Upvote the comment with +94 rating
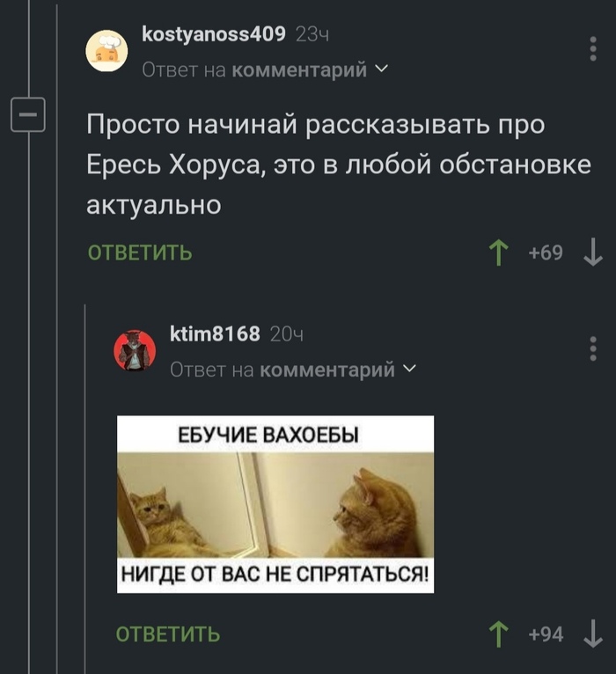Image resolution: width=616 pixels, height=674 pixels. pyautogui.click(x=499, y=634)
